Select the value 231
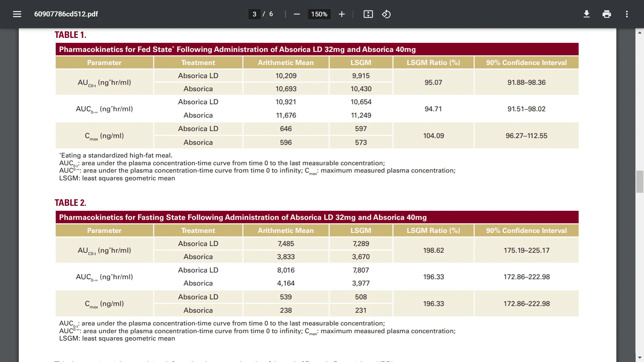 [x=361, y=310]
